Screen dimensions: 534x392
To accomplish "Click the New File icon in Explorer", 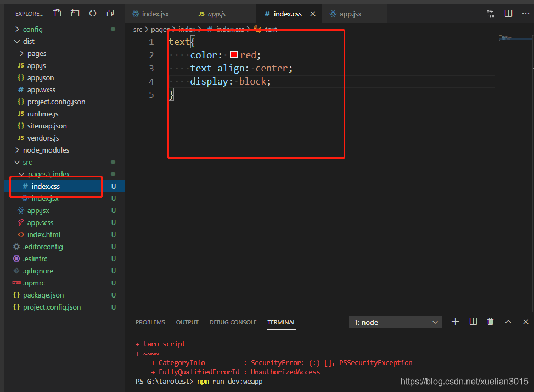I will coord(57,13).
